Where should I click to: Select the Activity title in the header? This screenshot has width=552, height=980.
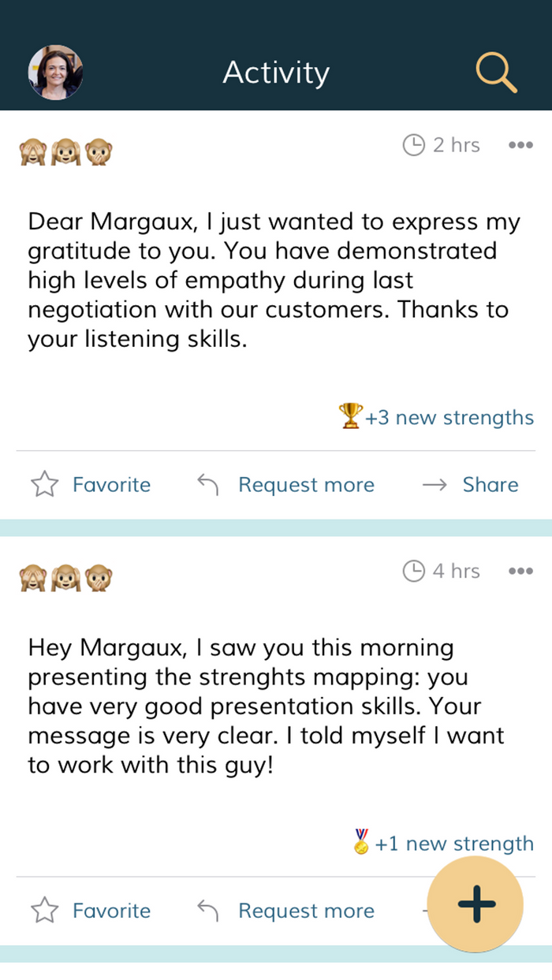pos(276,73)
